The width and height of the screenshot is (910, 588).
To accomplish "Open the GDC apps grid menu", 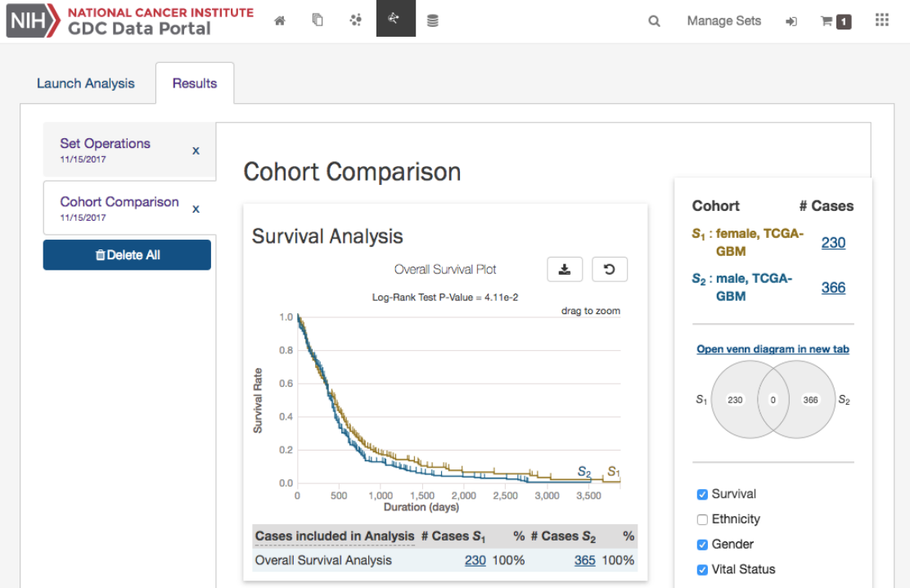I will click(881, 20).
